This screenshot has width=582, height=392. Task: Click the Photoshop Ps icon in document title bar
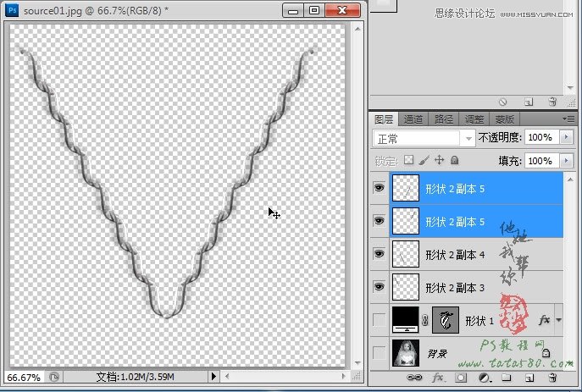12,10
